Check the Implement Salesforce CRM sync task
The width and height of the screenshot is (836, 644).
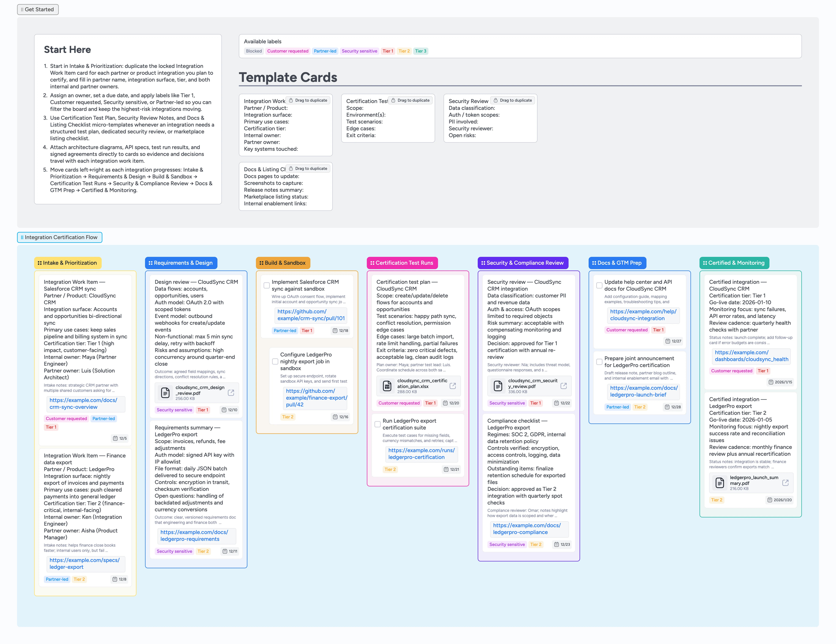click(266, 285)
